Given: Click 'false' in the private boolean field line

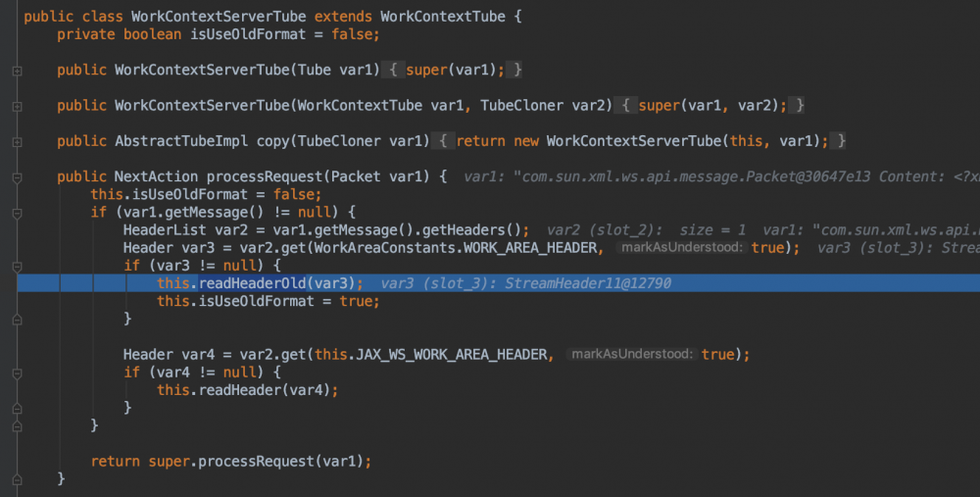Looking at the screenshot, I should pyautogui.click(x=352, y=34).
